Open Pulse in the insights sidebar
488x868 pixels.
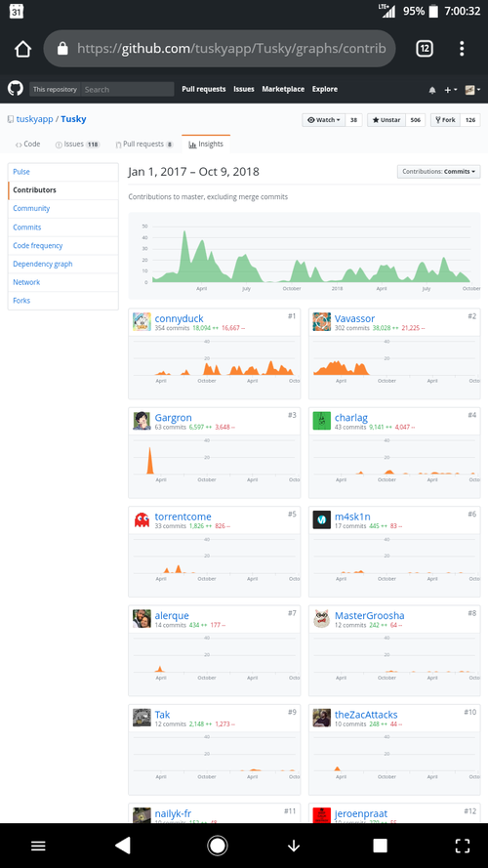pos(63,172)
